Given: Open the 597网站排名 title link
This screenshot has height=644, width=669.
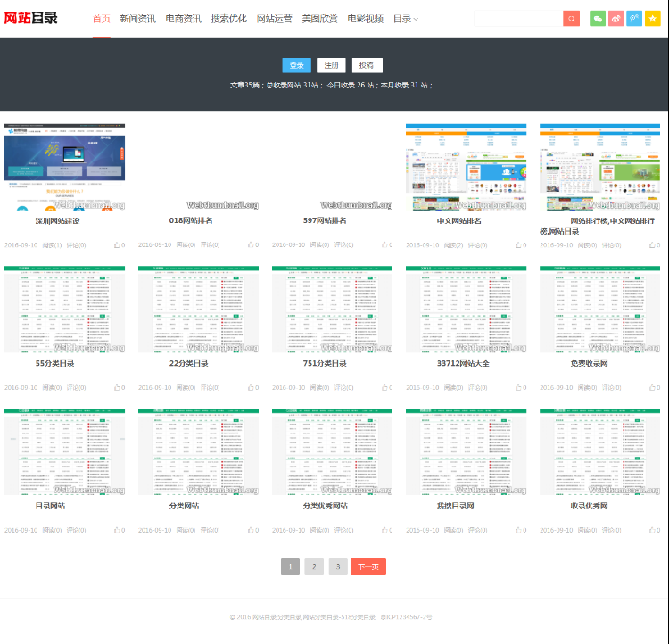Looking at the screenshot, I should click(x=325, y=220).
